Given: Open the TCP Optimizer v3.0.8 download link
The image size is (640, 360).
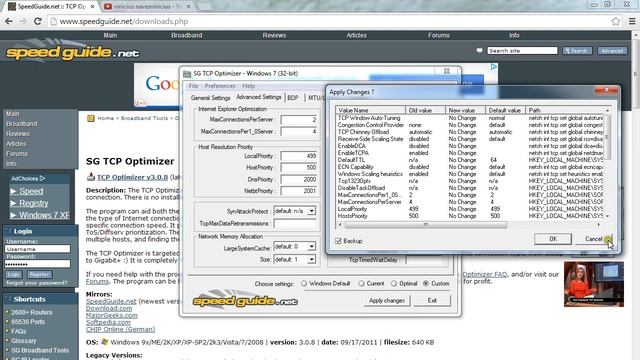Looking at the screenshot, I should (132, 177).
